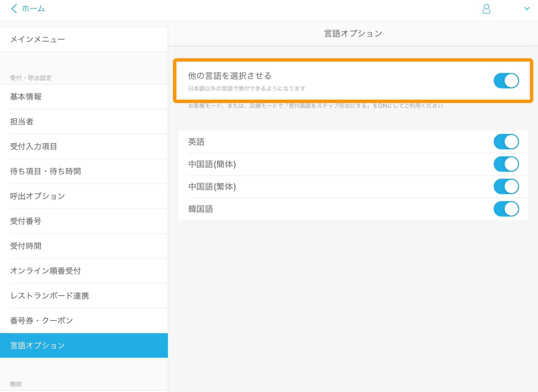Image resolution: width=538 pixels, height=392 pixels.
Task: Open 呼出オプション settings
Action: coord(84,196)
